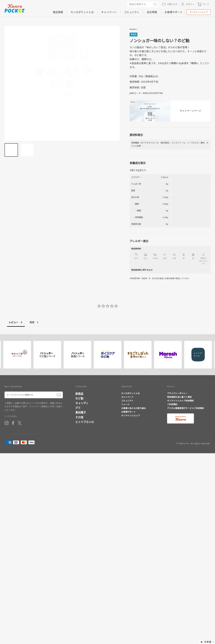Open ヒトツブカンロ footer category
The image size is (215, 644).
click(85, 422)
